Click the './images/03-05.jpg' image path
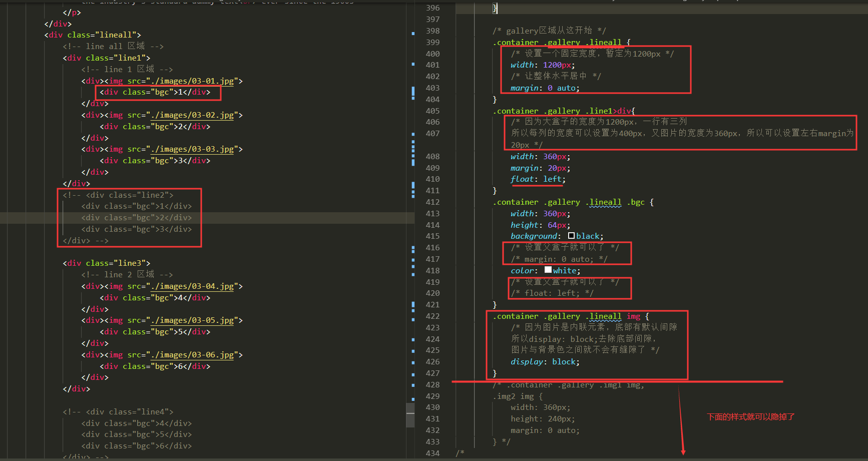The image size is (868, 461). tap(192, 320)
